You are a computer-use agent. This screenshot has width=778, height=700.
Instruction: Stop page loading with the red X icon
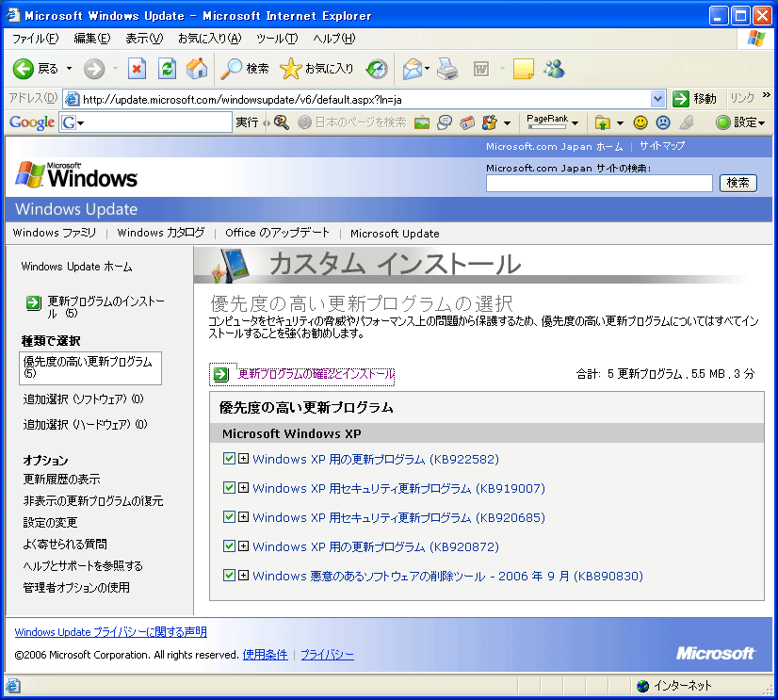point(137,69)
